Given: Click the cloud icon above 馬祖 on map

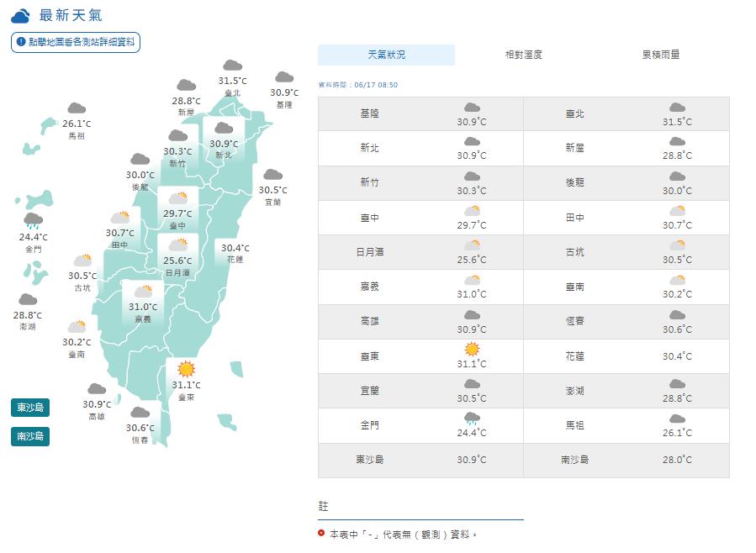Looking at the screenshot, I should pyautogui.click(x=77, y=108).
